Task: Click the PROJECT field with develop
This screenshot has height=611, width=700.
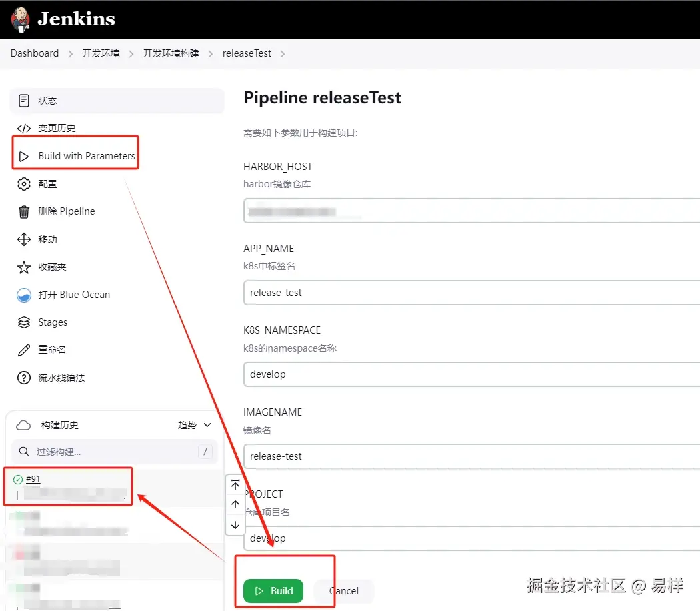Action: [x=471, y=538]
